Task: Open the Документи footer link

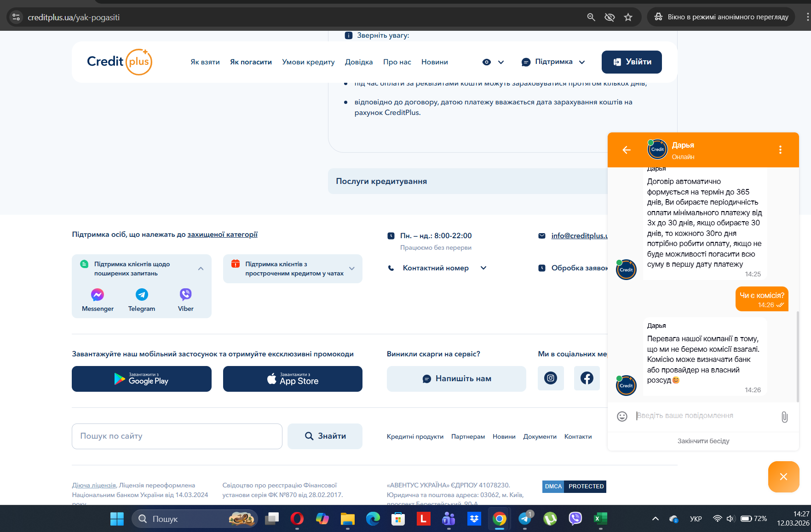Action: [540, 437]
